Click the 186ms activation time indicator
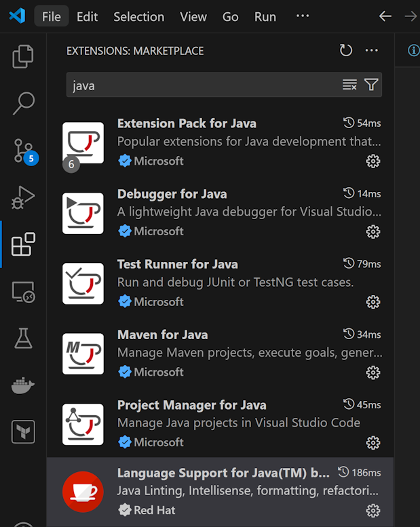 [x=360, y=473]
